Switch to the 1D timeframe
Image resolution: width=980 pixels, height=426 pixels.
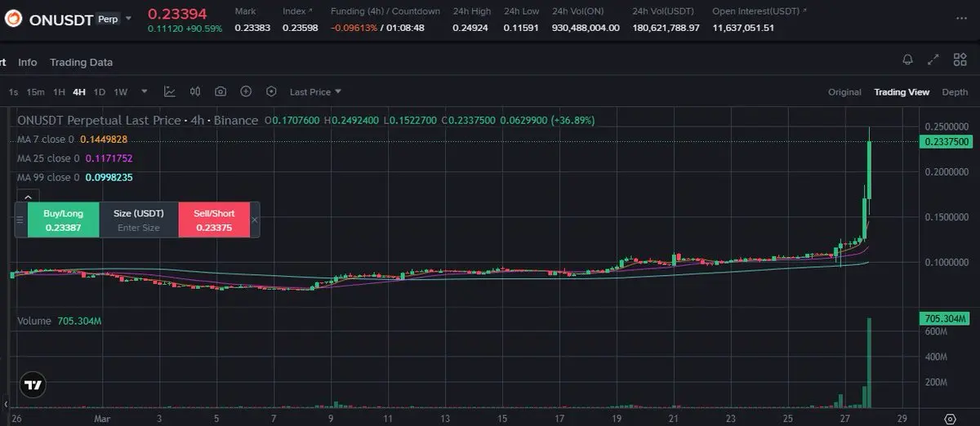pos(100,92)
